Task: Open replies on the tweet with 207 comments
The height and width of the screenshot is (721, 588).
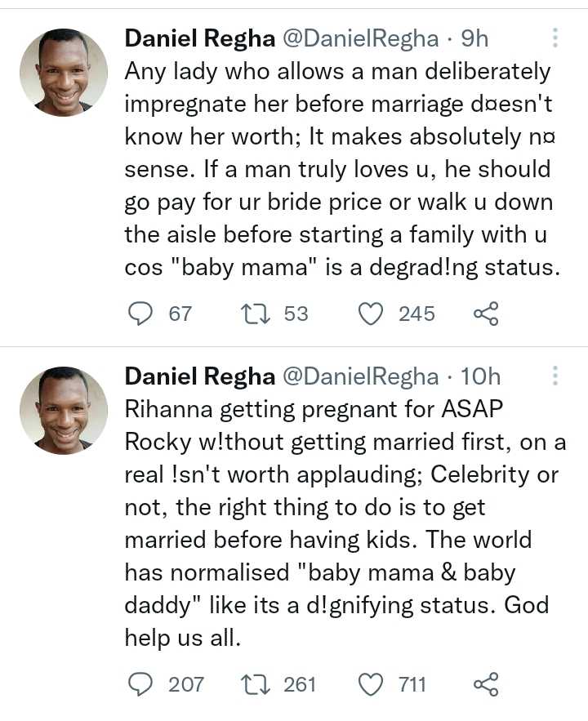Action: (x=141, y=683)
